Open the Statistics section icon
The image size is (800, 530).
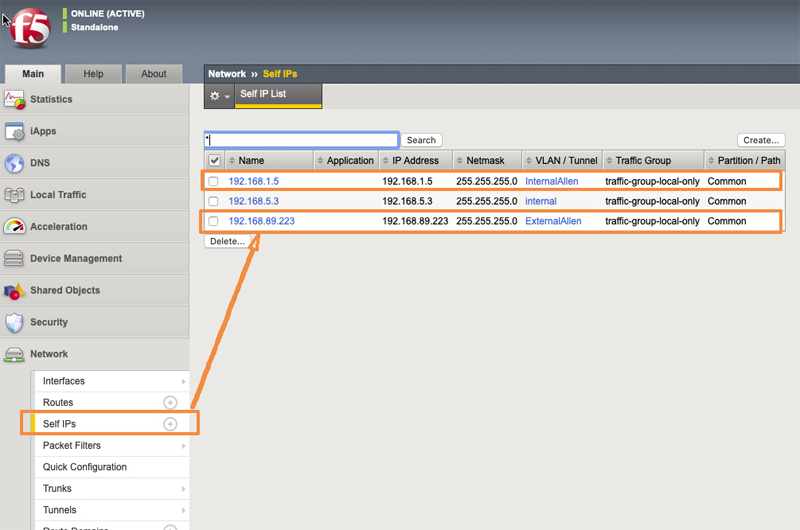(x=14, y=99)
